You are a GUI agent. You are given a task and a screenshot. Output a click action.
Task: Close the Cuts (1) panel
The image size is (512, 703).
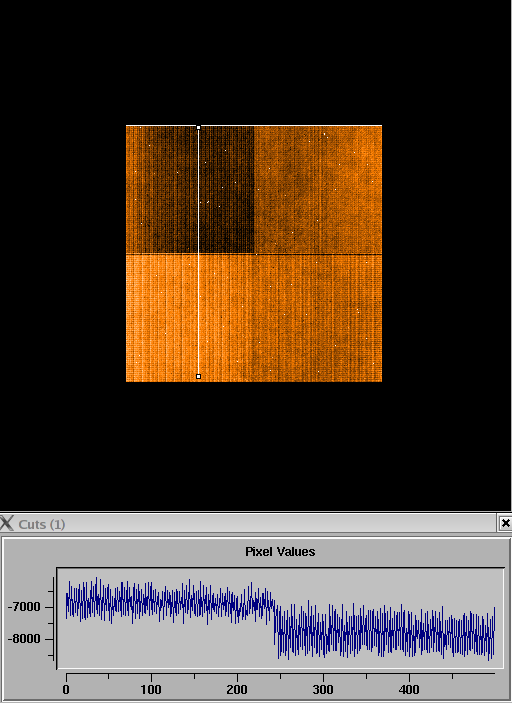(505, 523)
